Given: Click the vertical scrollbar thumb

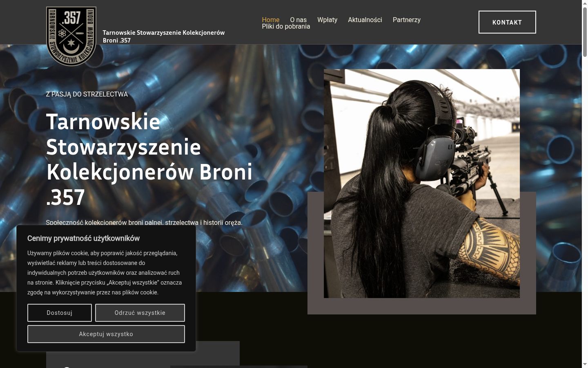Looking at the screenshot, I should [x=585, y=32].
